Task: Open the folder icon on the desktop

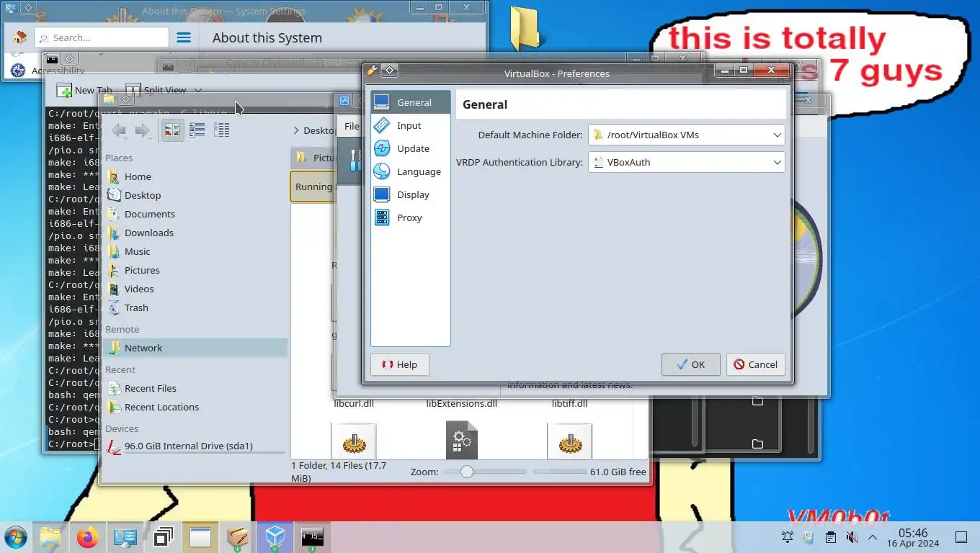Action: coord(525,29)
